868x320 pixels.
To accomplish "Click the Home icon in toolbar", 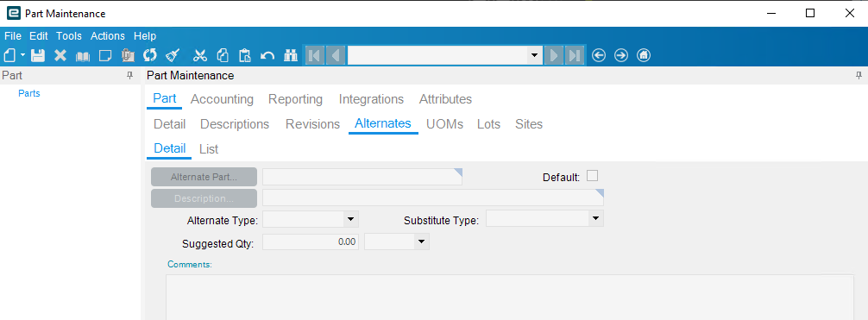I will point(644,55).
